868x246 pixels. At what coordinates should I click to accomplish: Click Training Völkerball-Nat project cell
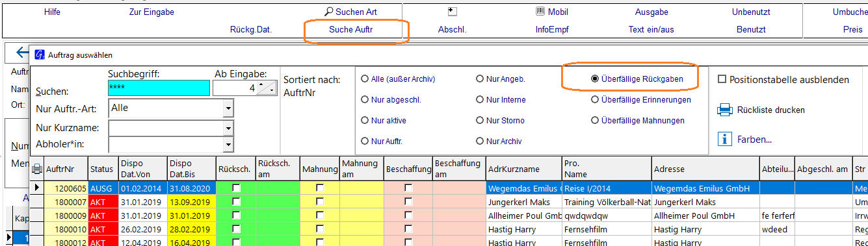click(607, 202)
